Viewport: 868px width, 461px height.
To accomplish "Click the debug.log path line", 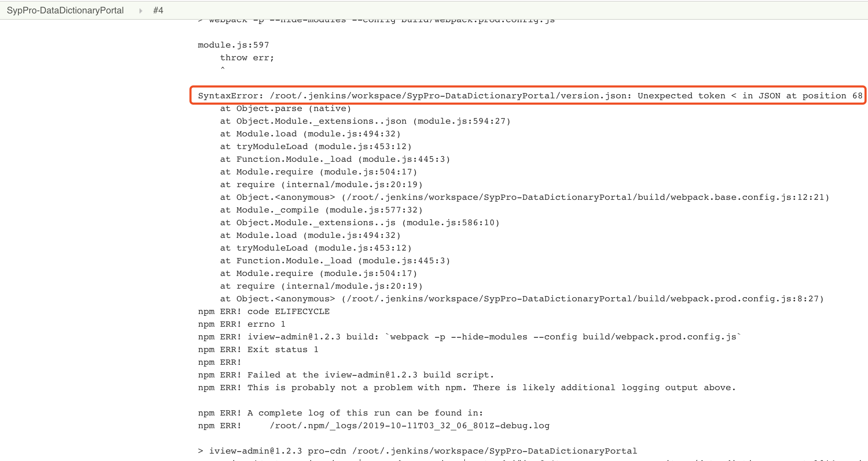I will [x=374, y=426].
